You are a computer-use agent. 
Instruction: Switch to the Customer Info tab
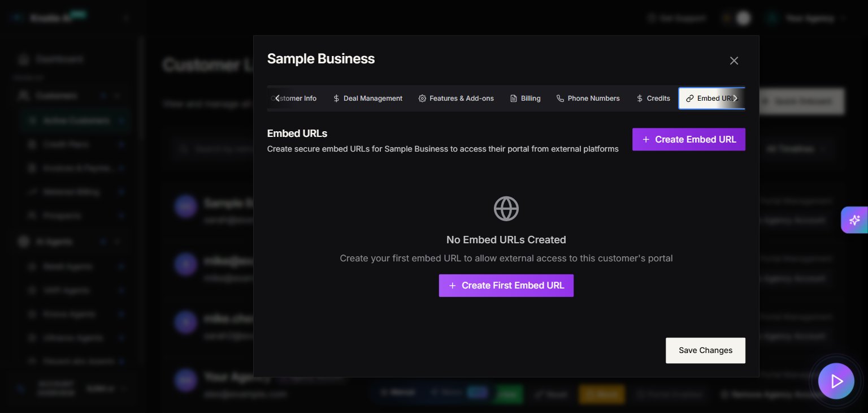coord(294,98)
